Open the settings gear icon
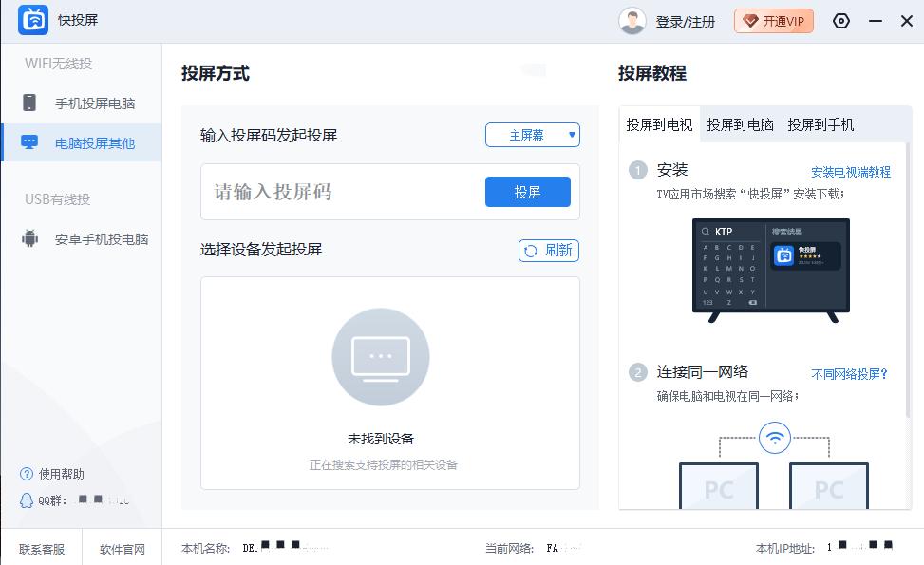This screenshot has width=924, height=565. [x=841, y=20]
